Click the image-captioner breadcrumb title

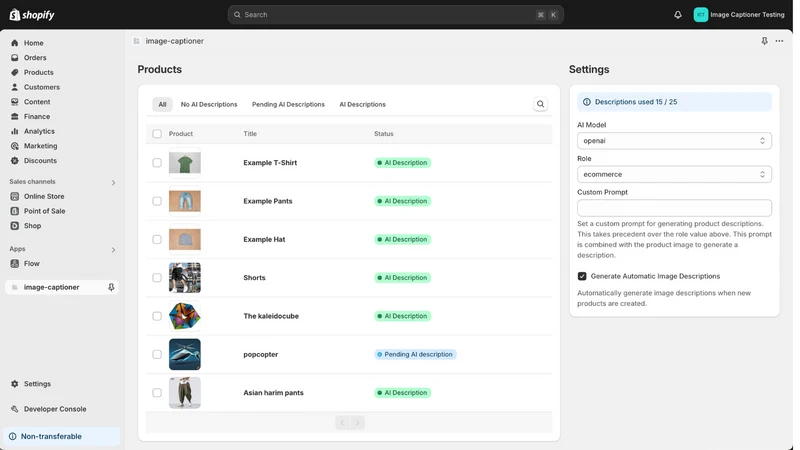(174, 41)
